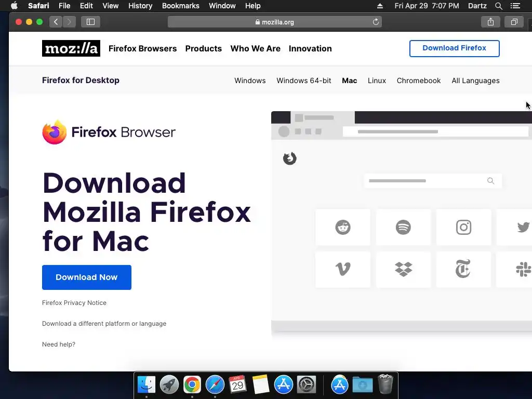Open the Share button in Safari toolbar

click(x=490, y=22)
